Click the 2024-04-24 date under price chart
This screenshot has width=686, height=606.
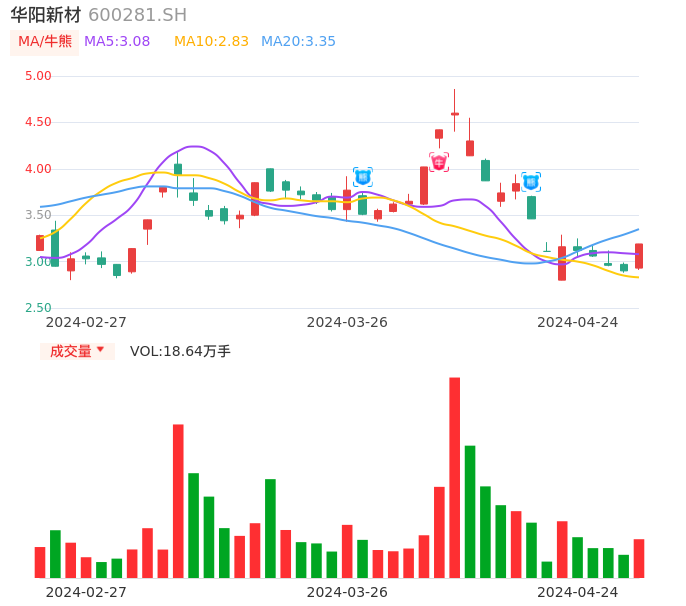[578, 322]
